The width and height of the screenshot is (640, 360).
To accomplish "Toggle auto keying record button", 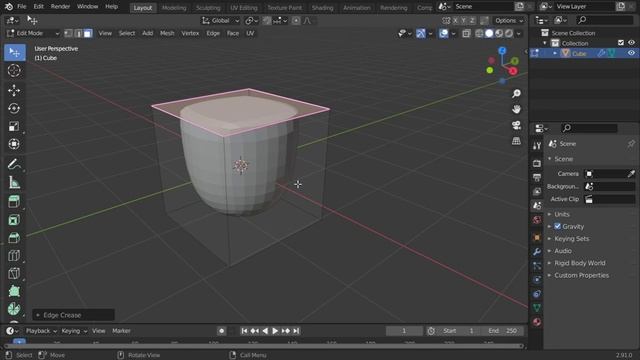I will [x=222, y=331].
